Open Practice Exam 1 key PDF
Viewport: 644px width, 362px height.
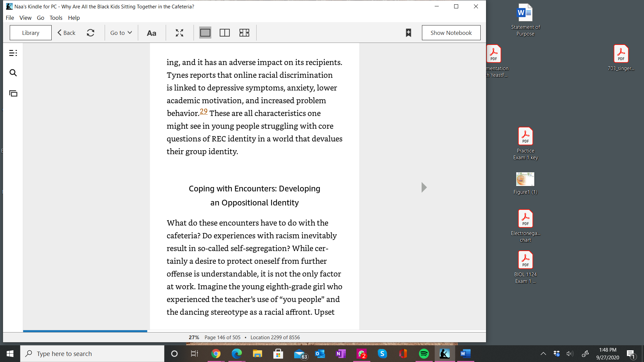pyautogui.click(x=525, y=143)
